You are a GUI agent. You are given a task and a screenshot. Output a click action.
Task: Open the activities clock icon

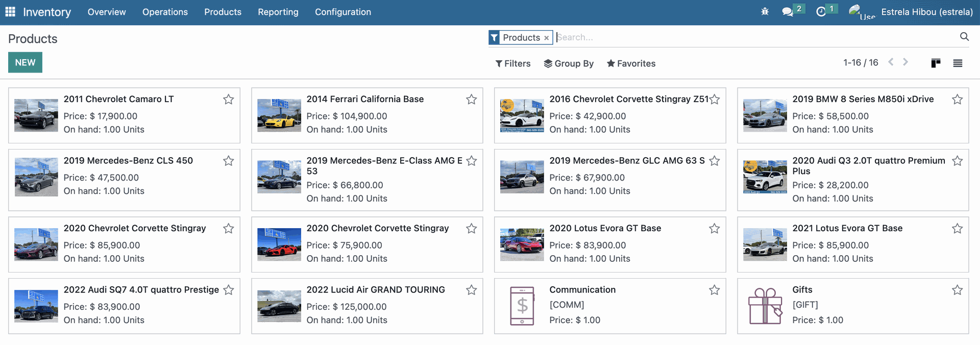[x=821, y=11]
